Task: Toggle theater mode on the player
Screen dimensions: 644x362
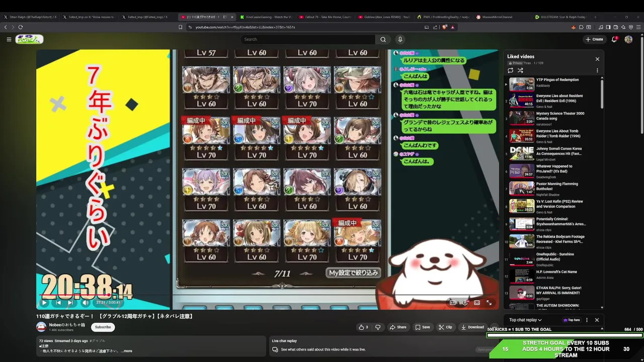Action: tap(477, 303)
